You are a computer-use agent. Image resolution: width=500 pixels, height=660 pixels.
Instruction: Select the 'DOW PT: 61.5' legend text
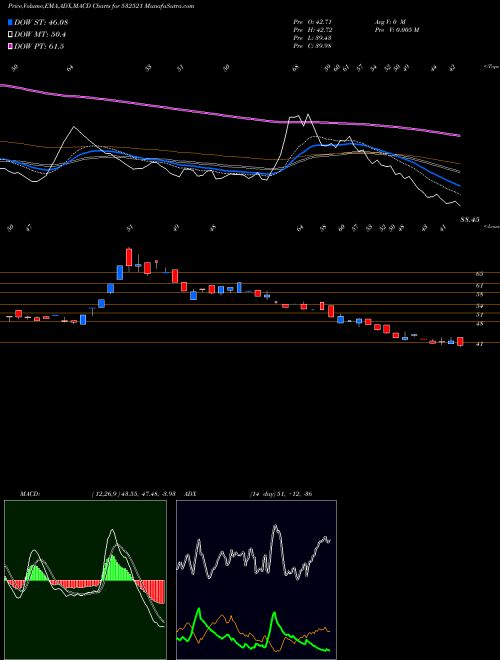pos(39,47)
